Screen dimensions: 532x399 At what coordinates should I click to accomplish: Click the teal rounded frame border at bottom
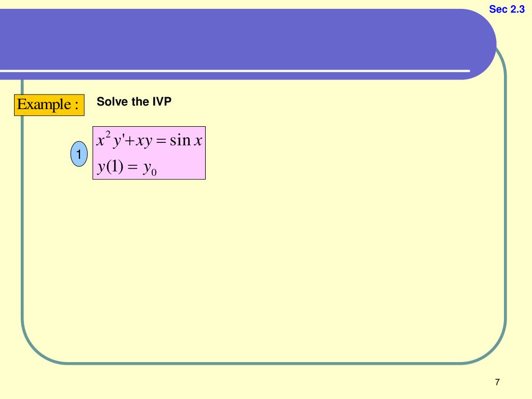tap(264, 363)
